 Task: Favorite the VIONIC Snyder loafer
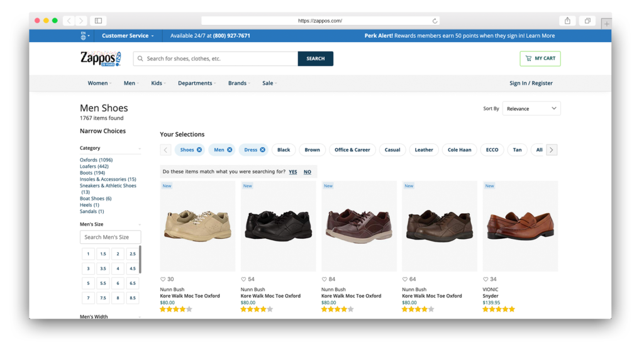point(486,279)
